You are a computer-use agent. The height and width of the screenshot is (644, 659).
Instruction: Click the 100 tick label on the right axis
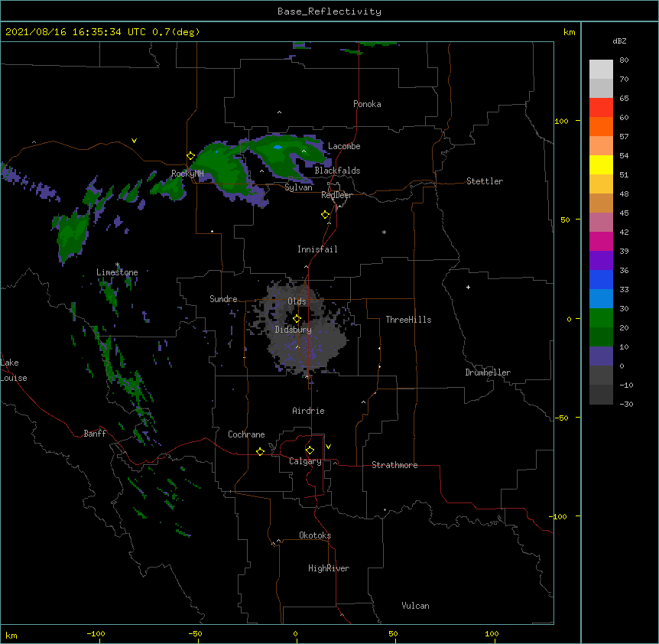(561, 121)
